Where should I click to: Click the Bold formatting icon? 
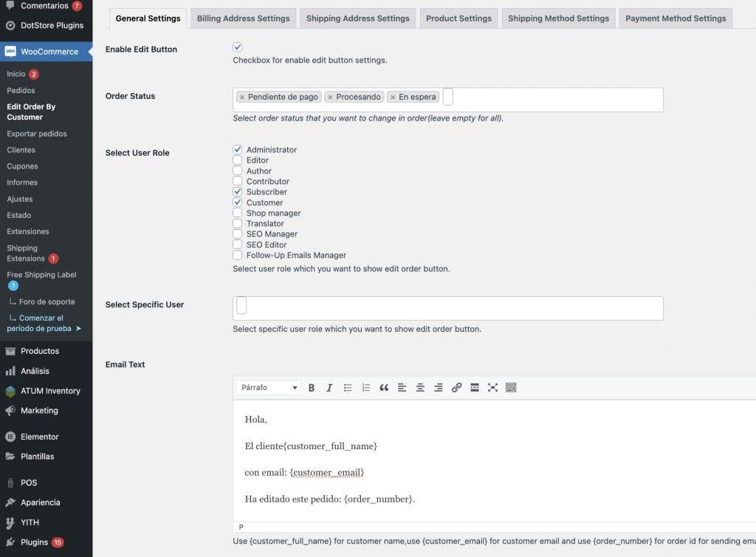[x=312, y=388]
